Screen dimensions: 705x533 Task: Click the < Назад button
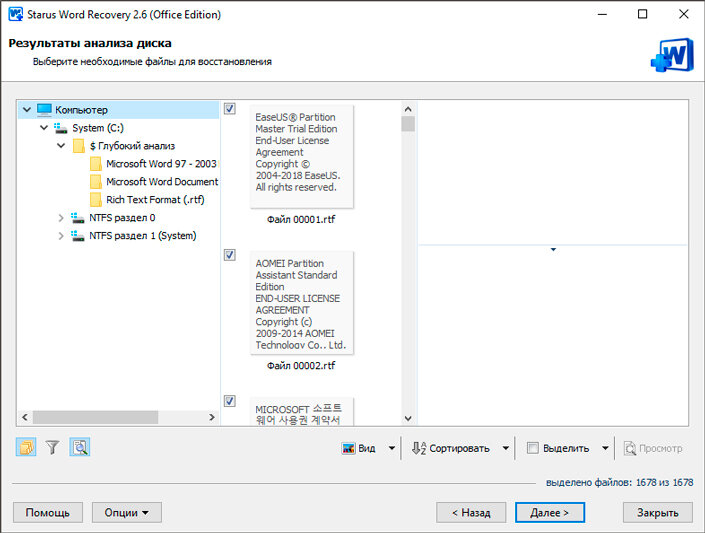471,512
